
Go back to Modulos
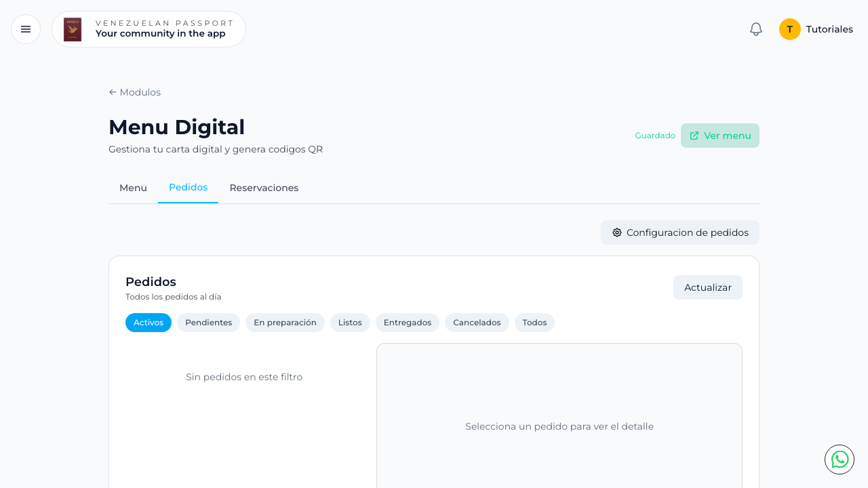pyautogui.click(x=135, y=92)
